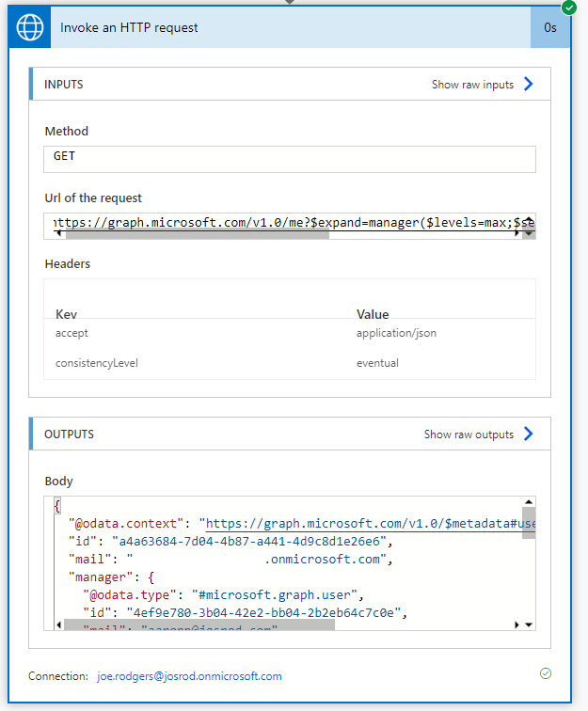Click the "manager": { line in Body
Screen dimensions: 588x711
pyautogui.click(x=111, y=577)
